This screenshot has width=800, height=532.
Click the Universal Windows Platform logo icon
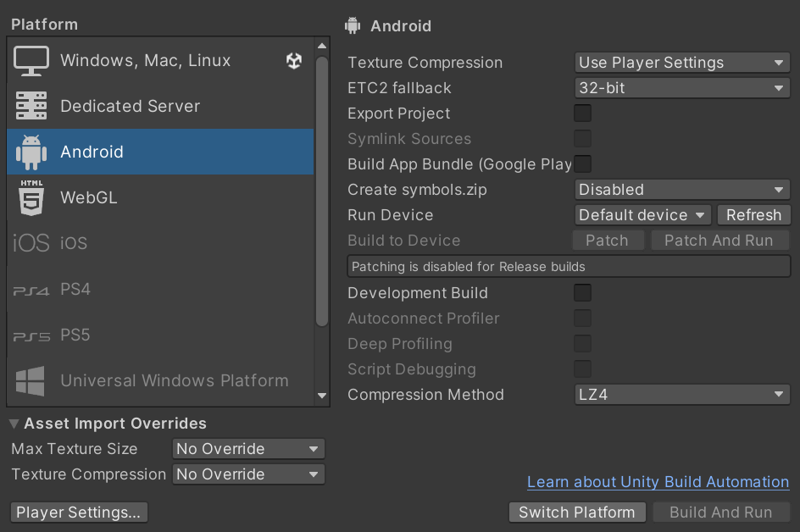[31, 381]
